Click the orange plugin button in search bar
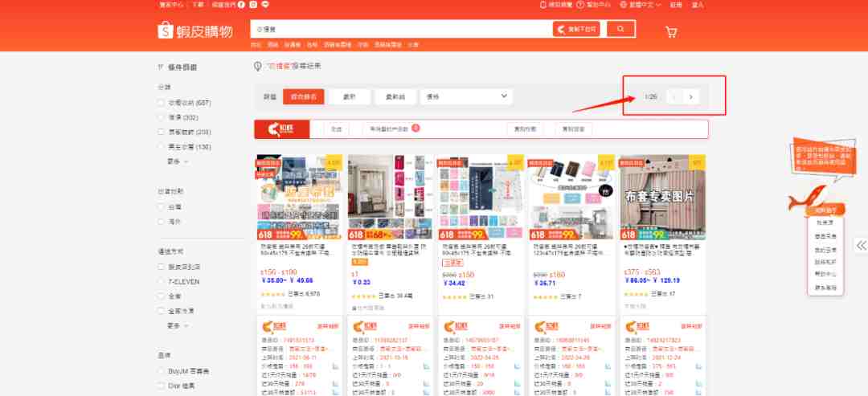Screen dimensions: 868x396 click(x=575, y=29)
